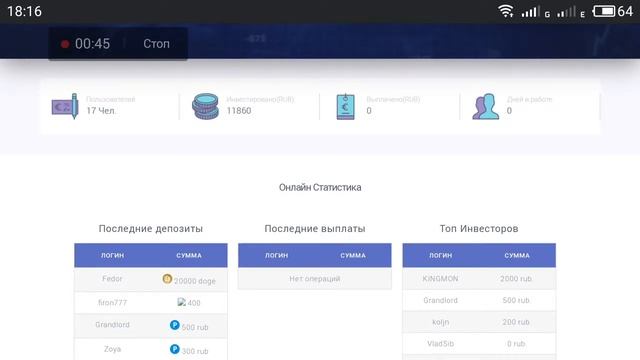Tap the first SIM signal bars
The width and height of the screenshot is (640, 360).
point(530,11)
